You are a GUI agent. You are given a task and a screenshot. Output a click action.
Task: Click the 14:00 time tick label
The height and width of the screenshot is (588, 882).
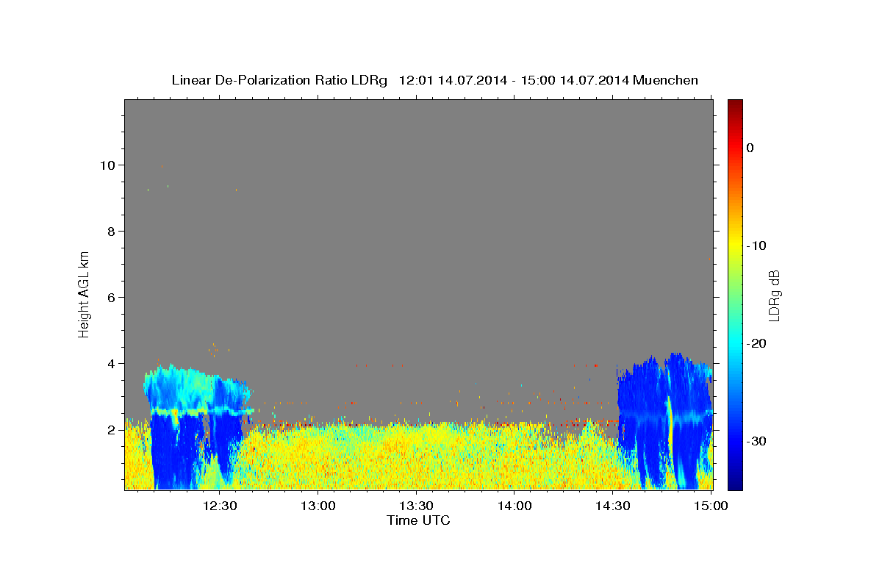click(514, 506)
